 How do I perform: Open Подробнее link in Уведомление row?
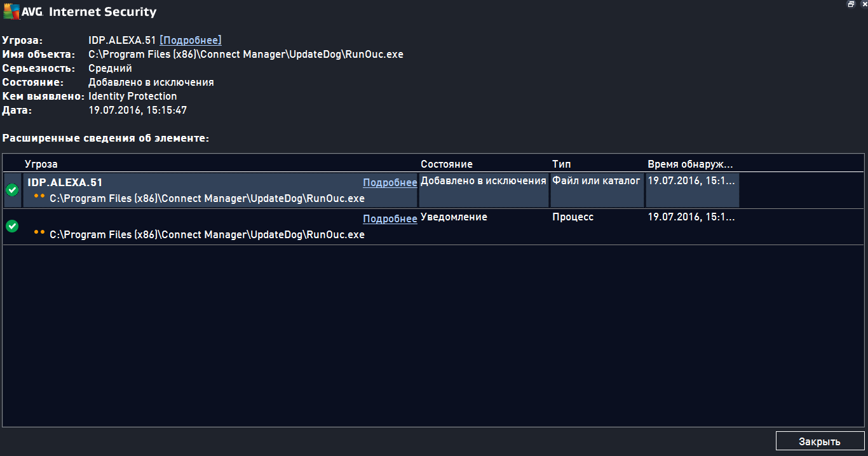(x=390, y=218)
